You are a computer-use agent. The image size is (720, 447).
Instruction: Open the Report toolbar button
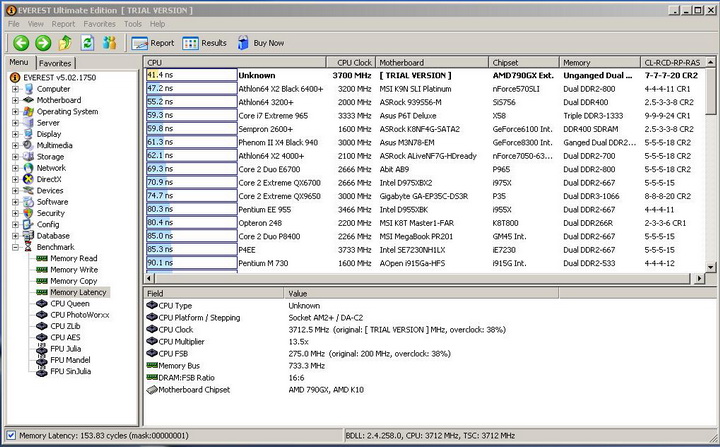(x=152, y=43)
